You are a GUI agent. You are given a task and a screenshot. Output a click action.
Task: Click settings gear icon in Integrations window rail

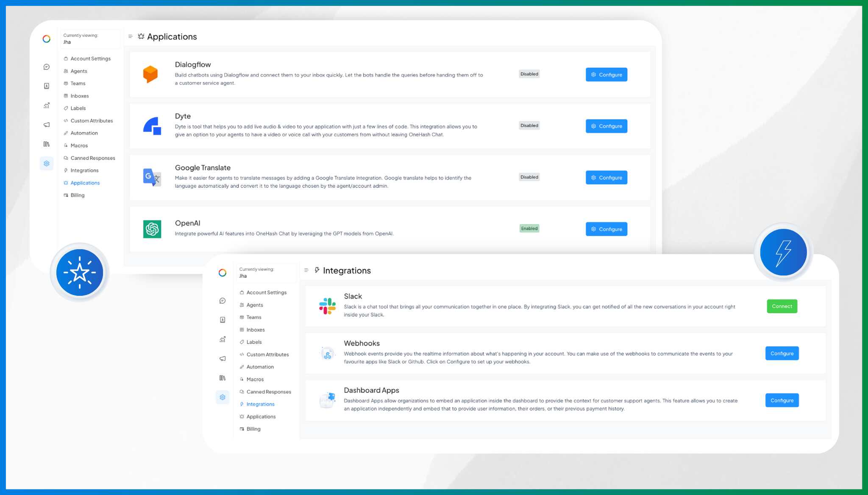223,398
